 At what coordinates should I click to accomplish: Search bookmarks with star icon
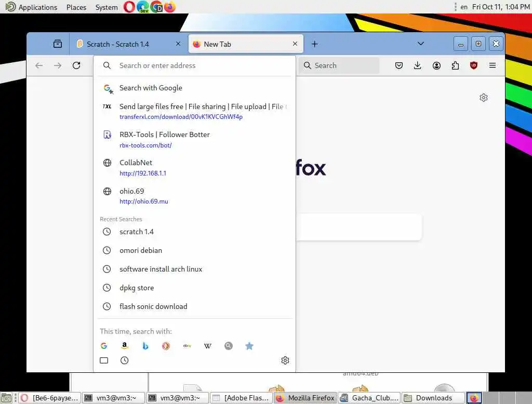tap(249, 346)
